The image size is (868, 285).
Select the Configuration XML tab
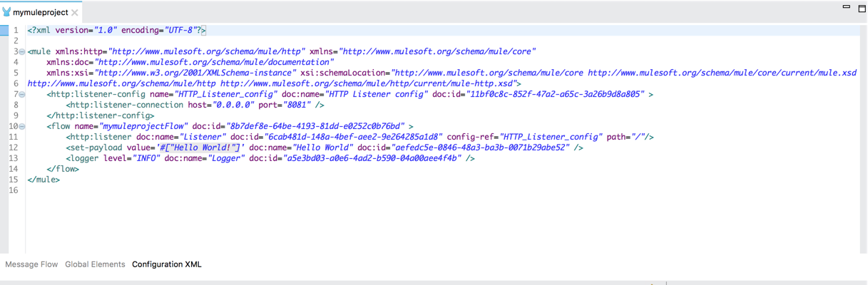[167, 264]
